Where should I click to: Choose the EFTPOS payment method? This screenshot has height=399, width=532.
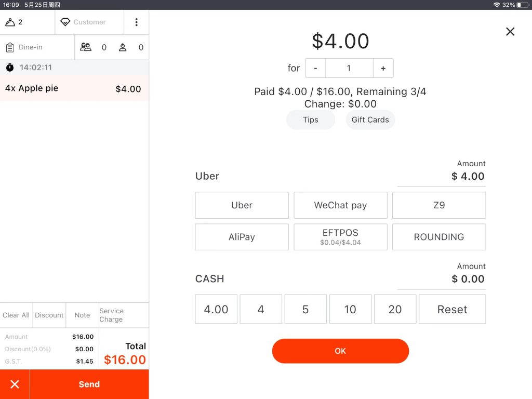[340, 237]
